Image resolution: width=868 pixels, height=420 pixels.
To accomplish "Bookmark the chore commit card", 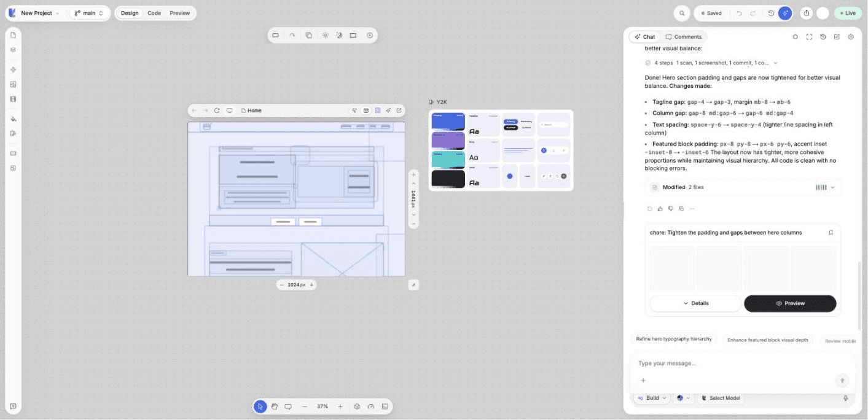I will coord(831,233).
